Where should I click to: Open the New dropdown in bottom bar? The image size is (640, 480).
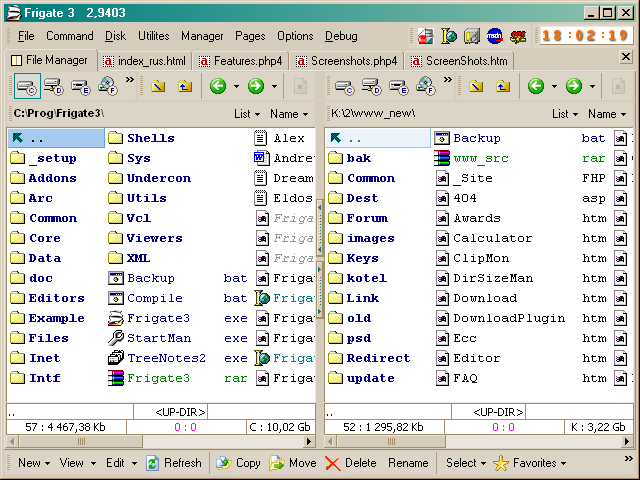pos(34,463)
